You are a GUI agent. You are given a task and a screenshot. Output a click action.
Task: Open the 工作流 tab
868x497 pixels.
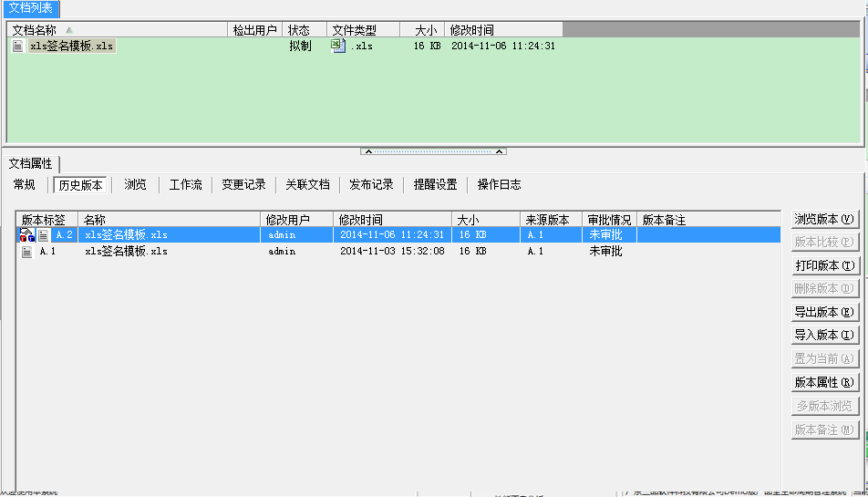tap(186, 185)
